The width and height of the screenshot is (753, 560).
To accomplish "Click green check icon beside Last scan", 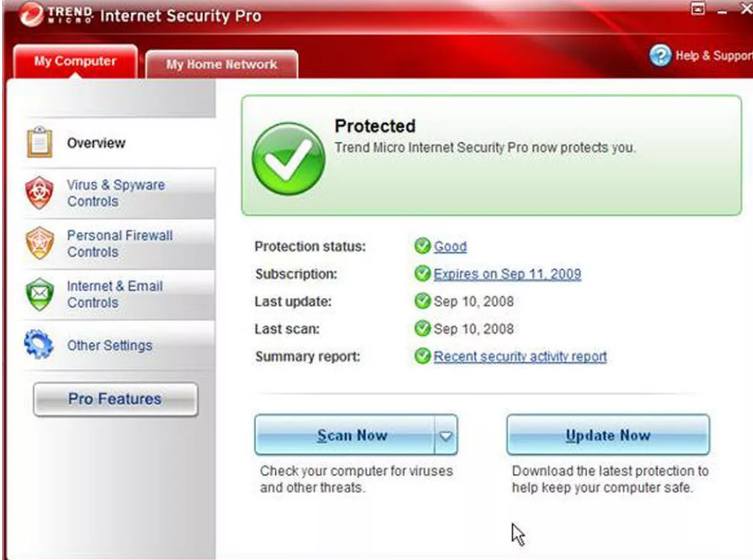I will click(x=423, y=329).
